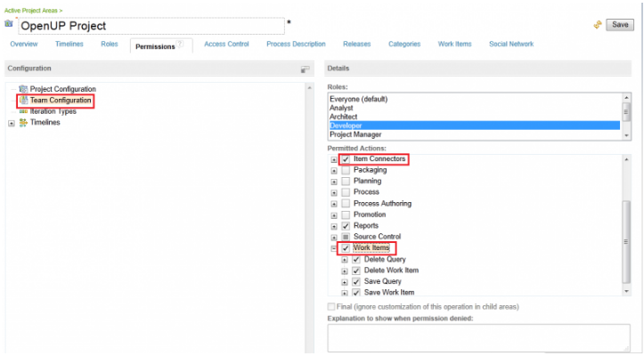Screen dimensions: 644x356
Task: Open the Process Description tab
Action: (297, 44)
